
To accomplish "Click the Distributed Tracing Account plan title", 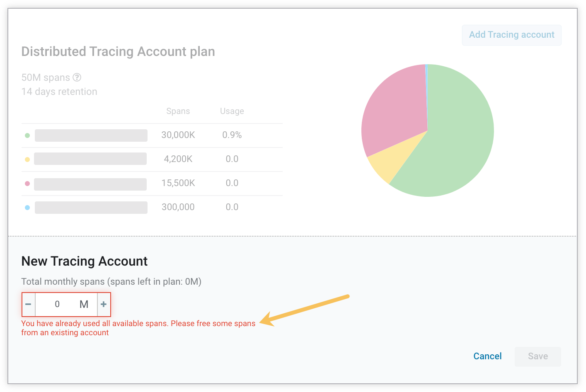I will [118, 51].
